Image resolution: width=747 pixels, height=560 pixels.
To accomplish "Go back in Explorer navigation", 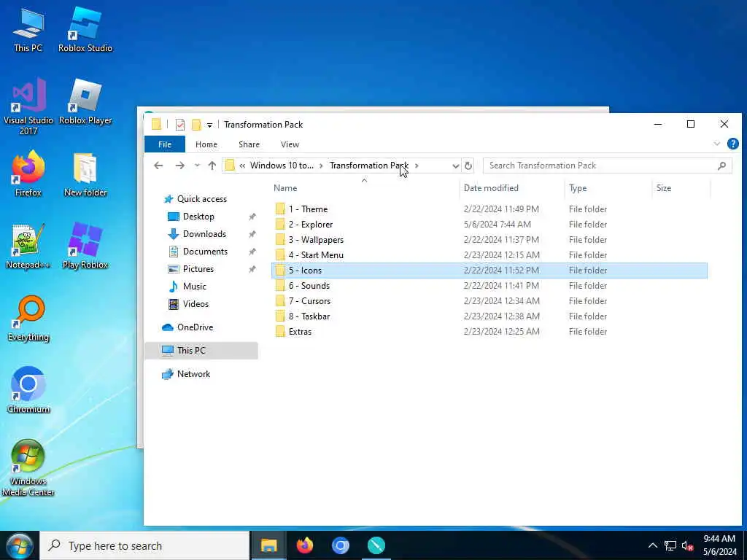I will tap(158, 166).
